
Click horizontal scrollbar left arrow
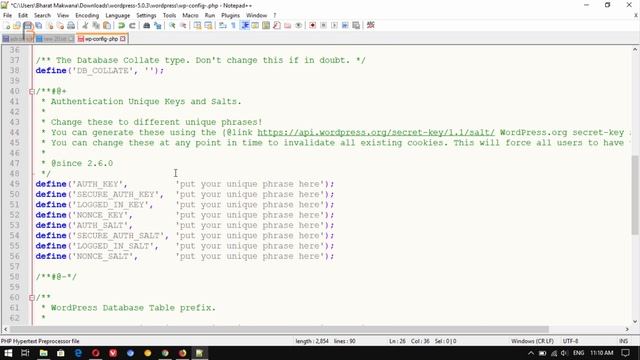pos(5,329)
